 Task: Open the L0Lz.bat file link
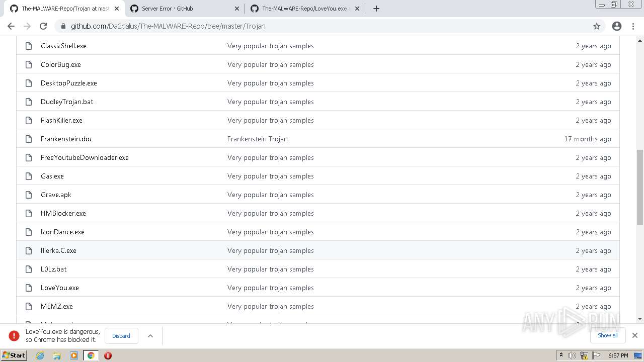tap(54, 269)
